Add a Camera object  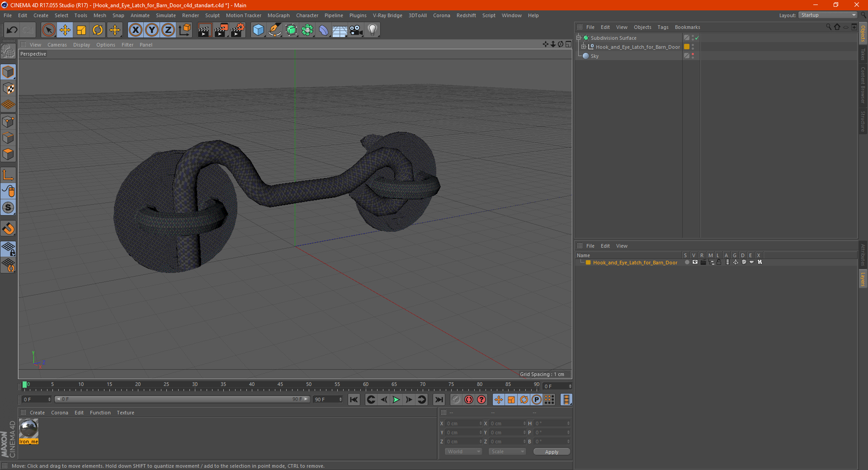tap(356, 30)
